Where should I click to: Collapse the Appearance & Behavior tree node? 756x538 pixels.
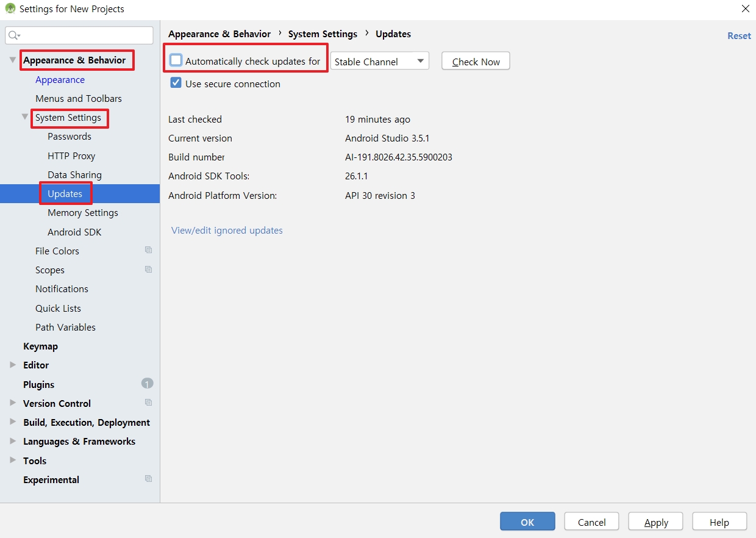pyautogui.click(x=13, y=60)
